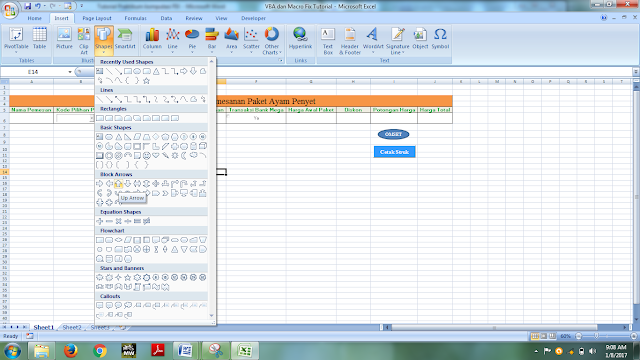Open the Formulas tab
The image size is (640, 360).
(x=136, y=18)
